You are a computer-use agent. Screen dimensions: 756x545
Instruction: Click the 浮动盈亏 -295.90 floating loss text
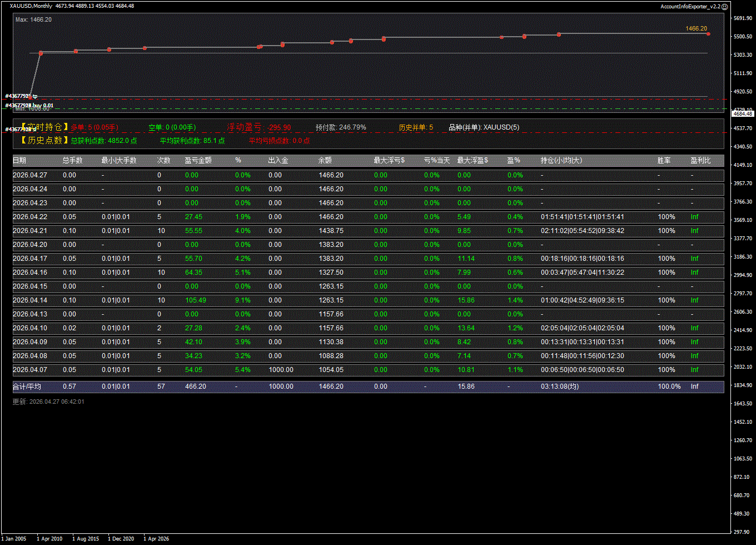point(258,127)
